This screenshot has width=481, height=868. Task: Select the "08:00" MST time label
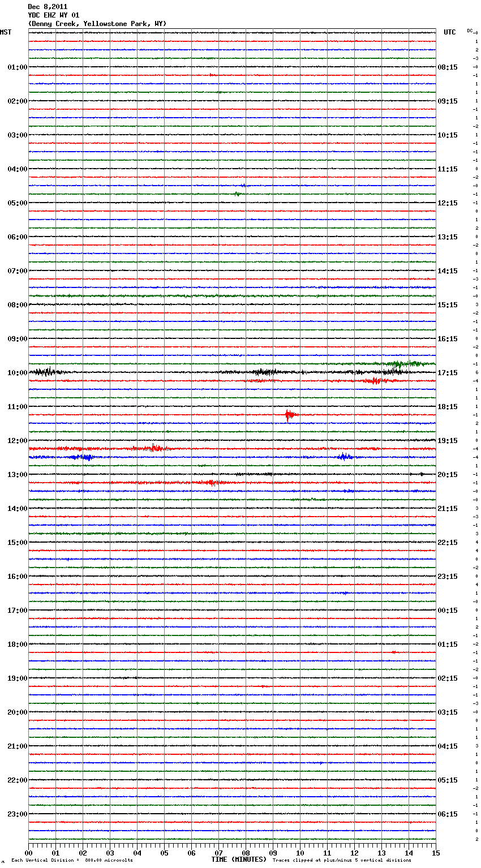click(x=18, y=305)
